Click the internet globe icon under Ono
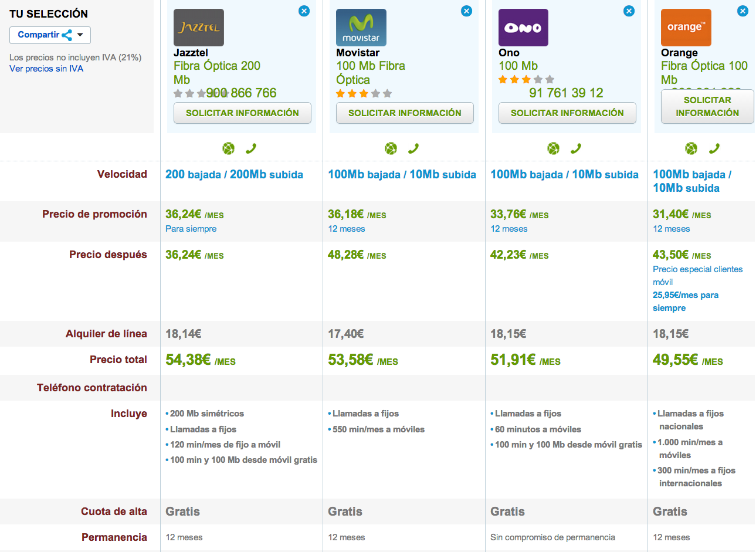Image resolution: width=756 pixels, height=552 pixels. coord(554,148)
